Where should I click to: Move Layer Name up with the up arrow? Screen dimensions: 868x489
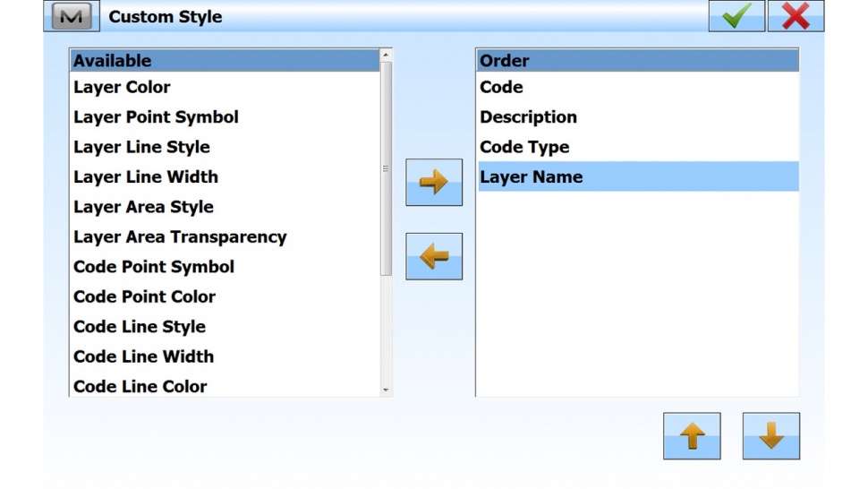(x=692, y=436)
